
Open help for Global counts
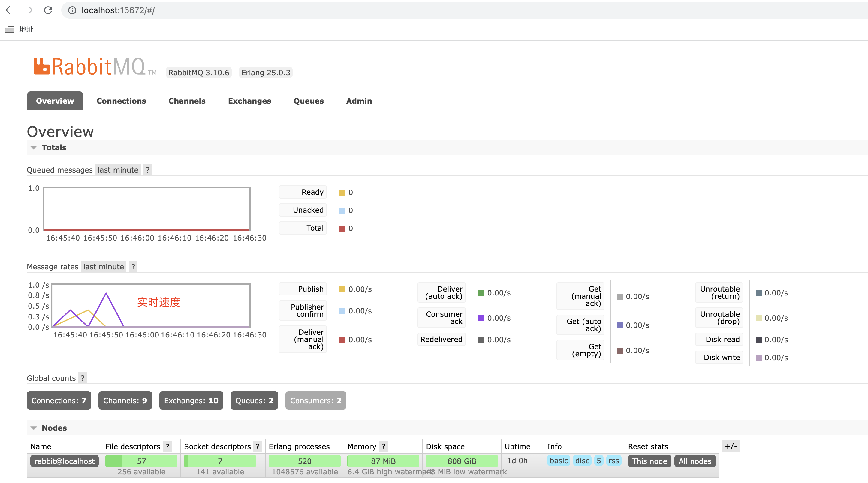coord(83,378)
